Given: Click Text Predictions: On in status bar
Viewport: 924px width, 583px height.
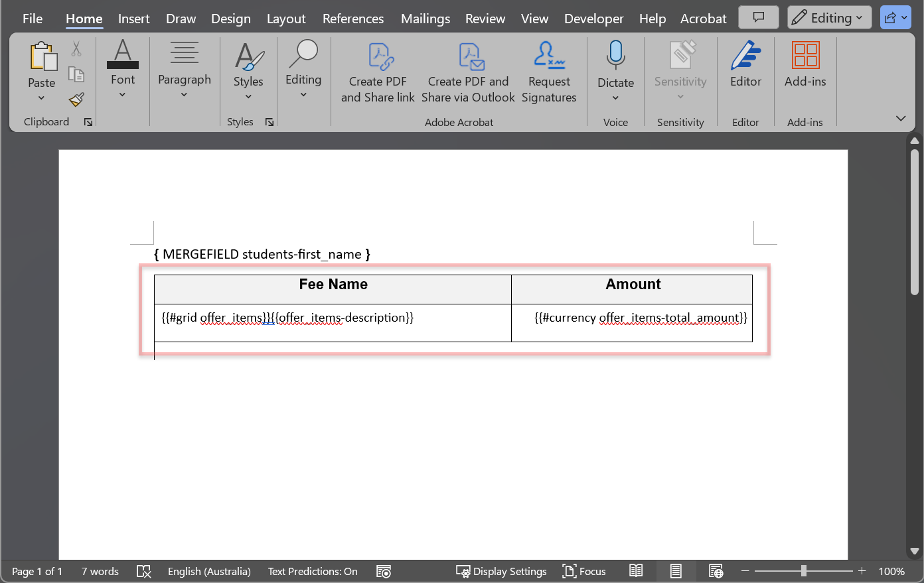Looking at the screenshot, I should (313, 571).
